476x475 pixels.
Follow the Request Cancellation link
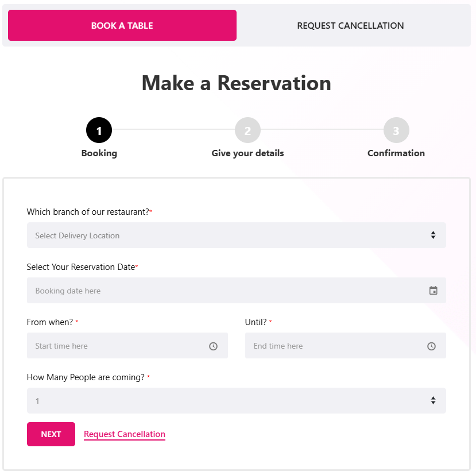click(125, 434)
